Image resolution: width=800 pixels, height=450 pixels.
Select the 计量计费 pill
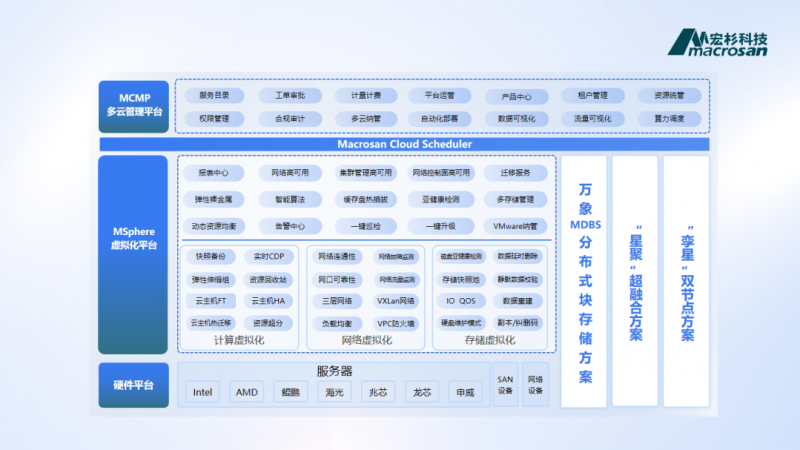pos(366,95)
